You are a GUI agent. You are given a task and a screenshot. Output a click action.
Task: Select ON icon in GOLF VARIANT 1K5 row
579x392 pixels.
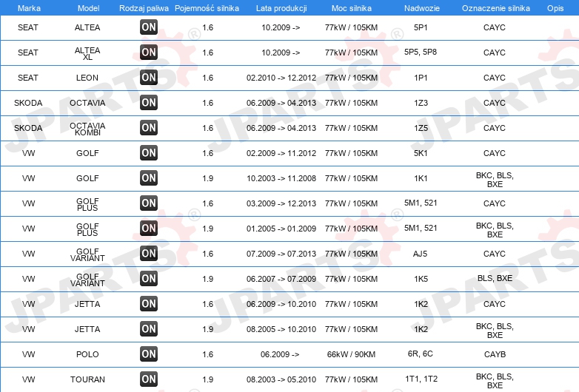point(149,279)
